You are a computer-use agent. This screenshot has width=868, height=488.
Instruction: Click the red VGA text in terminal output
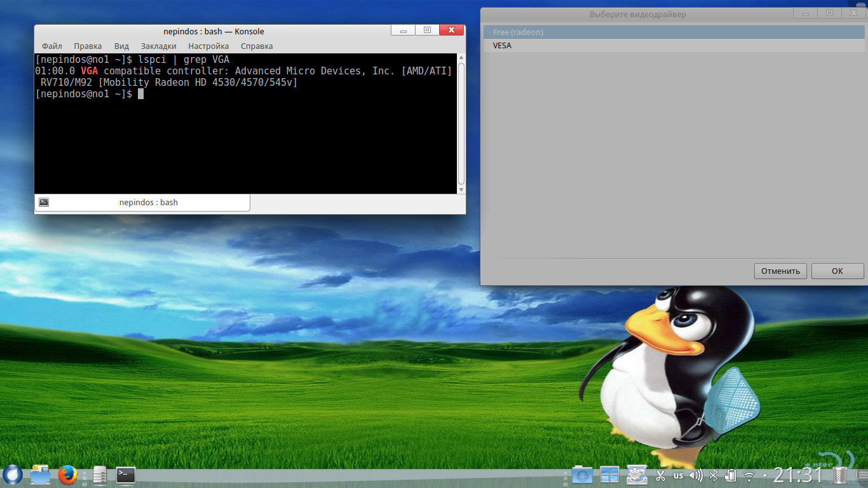(x=90, y=71)
